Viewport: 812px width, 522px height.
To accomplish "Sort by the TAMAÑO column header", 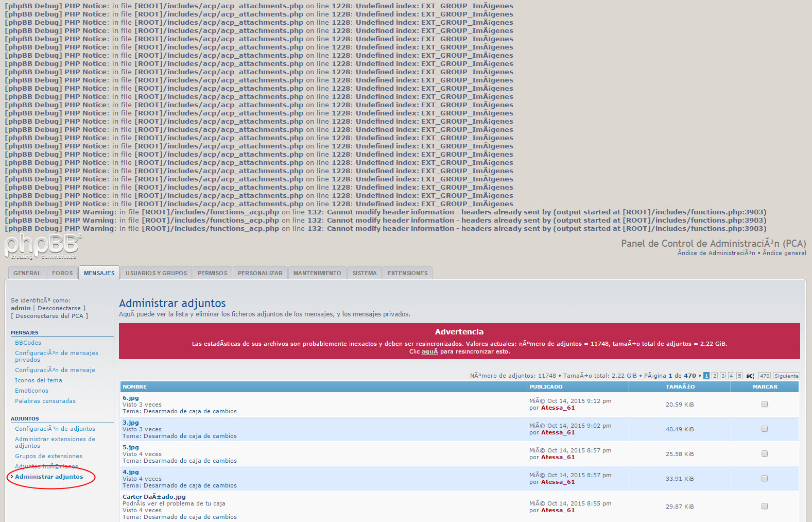I will click(680, 386).
